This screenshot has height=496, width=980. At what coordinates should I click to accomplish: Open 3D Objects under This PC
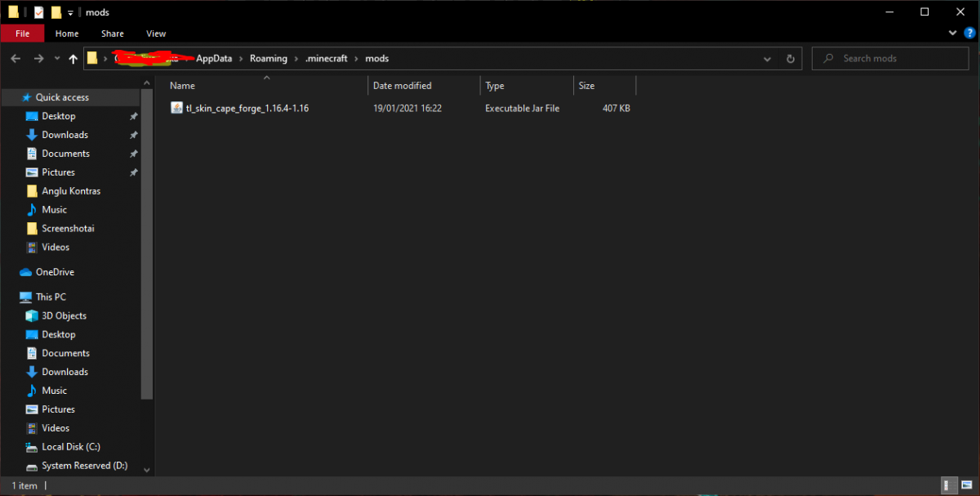click(64, 316)
